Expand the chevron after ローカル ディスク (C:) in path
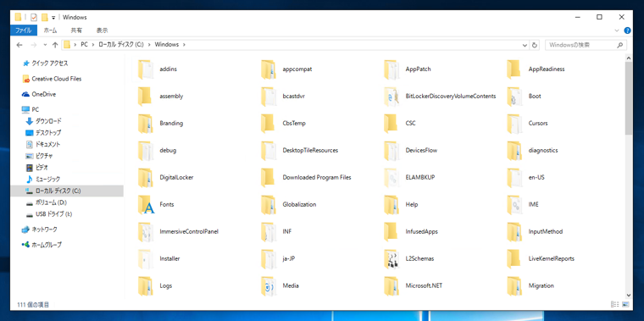The image size is (644, 321). pos(149,45)
